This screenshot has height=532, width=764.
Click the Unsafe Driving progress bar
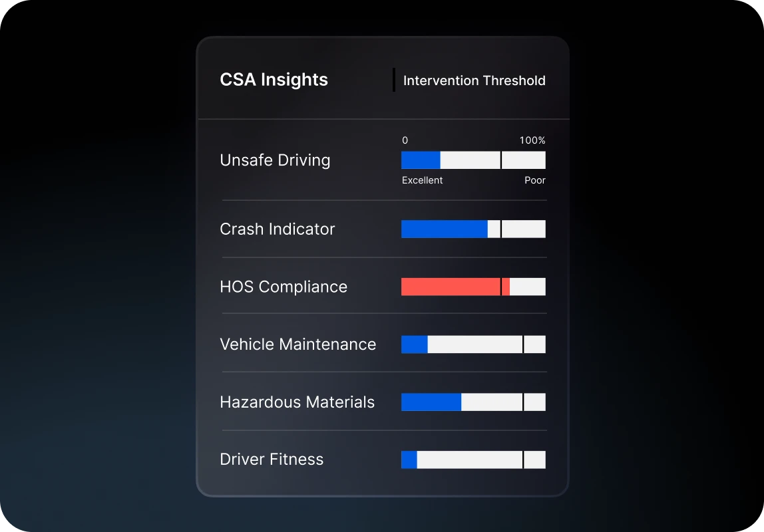point(473,160)
